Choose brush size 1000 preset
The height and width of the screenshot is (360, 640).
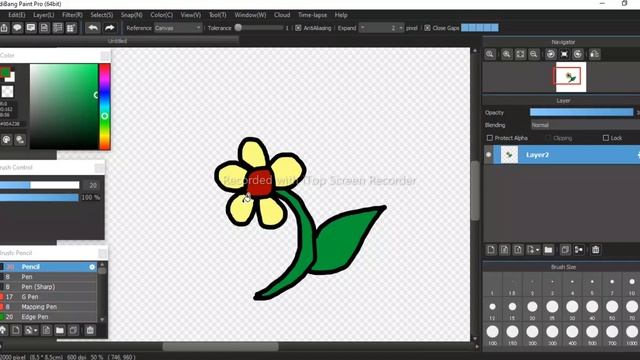click(x=632, y=335)
